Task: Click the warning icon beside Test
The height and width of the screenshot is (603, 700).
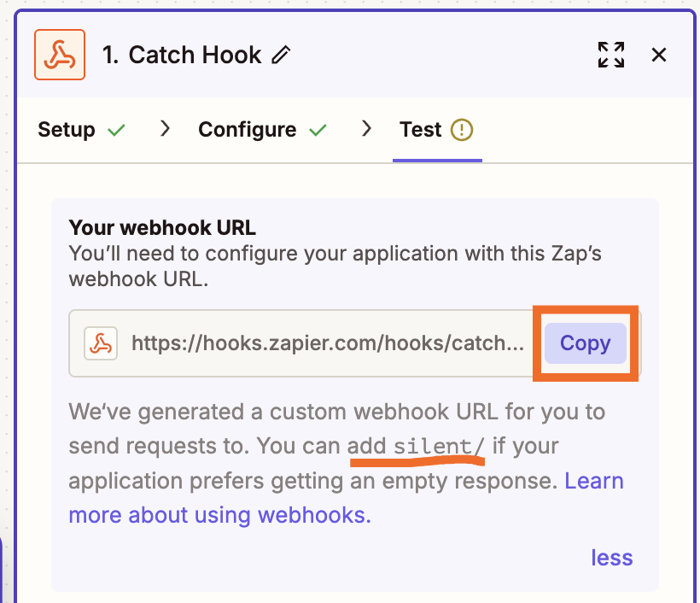Action: pyautogui.click(x=462, y=129)
